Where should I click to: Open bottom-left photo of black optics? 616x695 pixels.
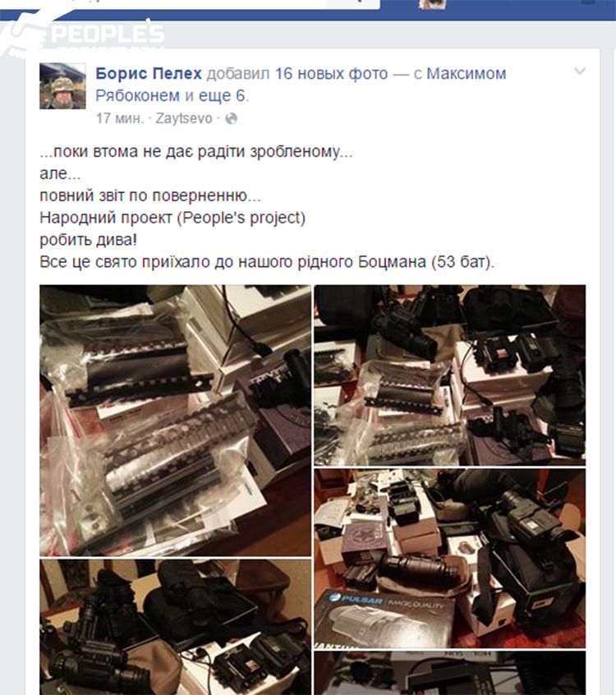click(175, 627)
